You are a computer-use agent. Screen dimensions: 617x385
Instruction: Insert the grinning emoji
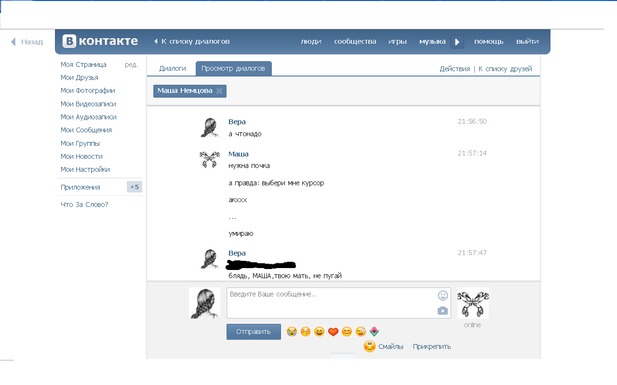pyautogui.click(x=319, y=332)
